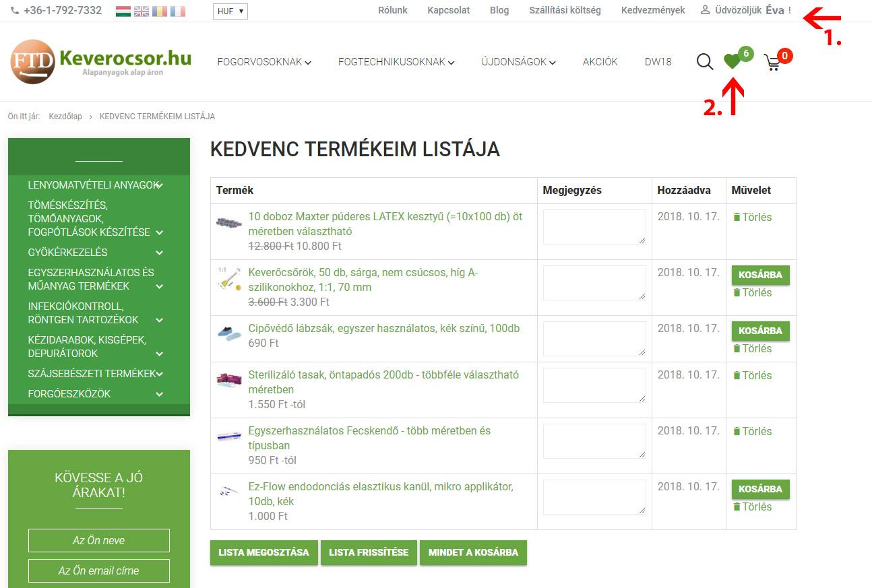Viewport: 872px width, 588px height.
Task: Open the HUF currency dropdown
Action: 230,11
